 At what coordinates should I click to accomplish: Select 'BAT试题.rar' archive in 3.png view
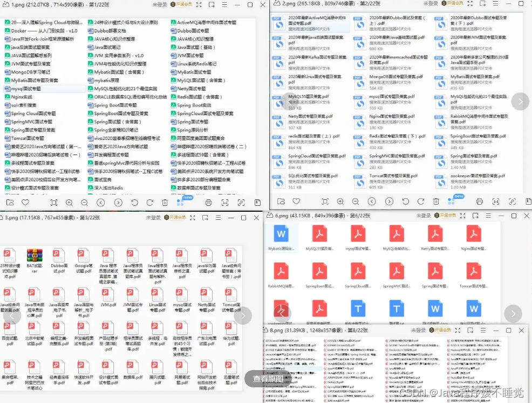[x=35, y=260]
